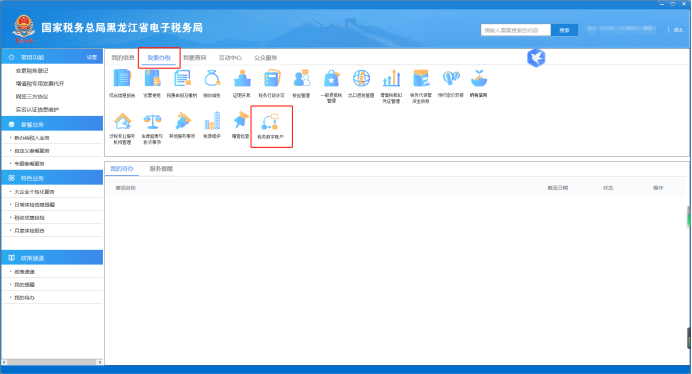Image resolution: width=692 pixels, height=374 pixels.
Task: Open 实名认证信息维护 in sidebar
Action: (38, 109)
